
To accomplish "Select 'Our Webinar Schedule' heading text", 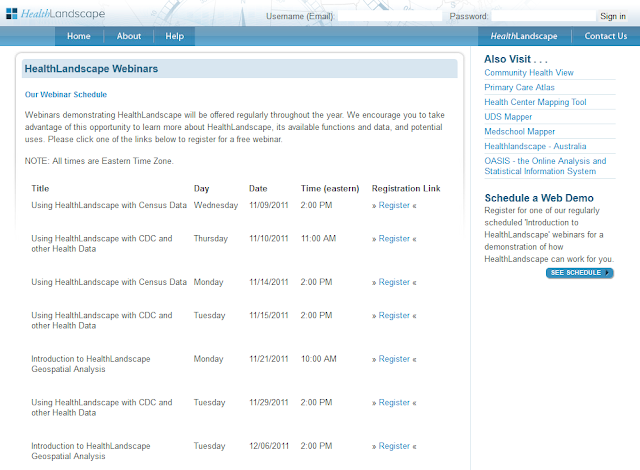I will pos(66,95).
